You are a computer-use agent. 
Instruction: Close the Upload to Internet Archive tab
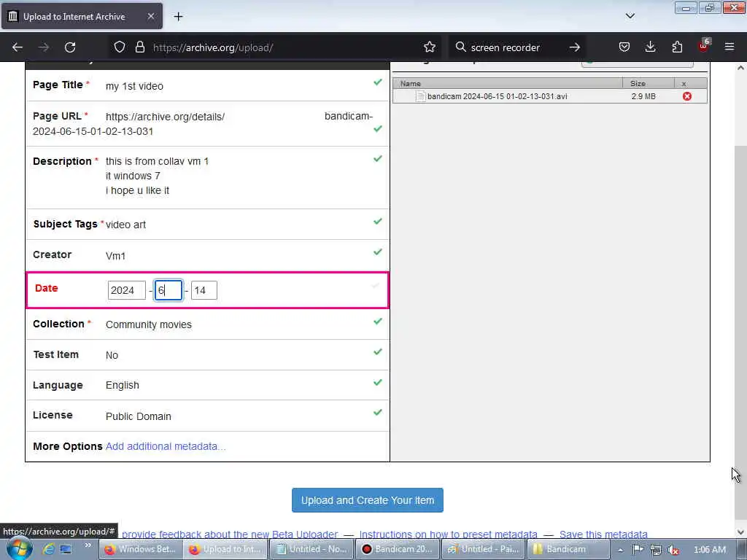point(150,17)
